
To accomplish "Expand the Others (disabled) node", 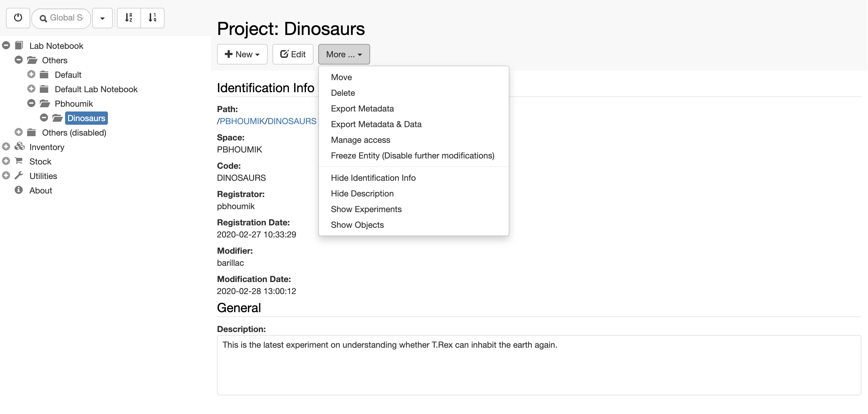I will tap(19, 132).
